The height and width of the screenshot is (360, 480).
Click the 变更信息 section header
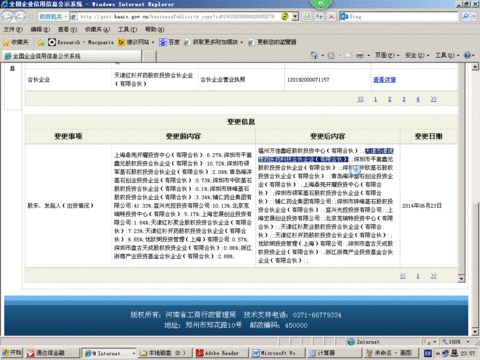pos(241,122)
